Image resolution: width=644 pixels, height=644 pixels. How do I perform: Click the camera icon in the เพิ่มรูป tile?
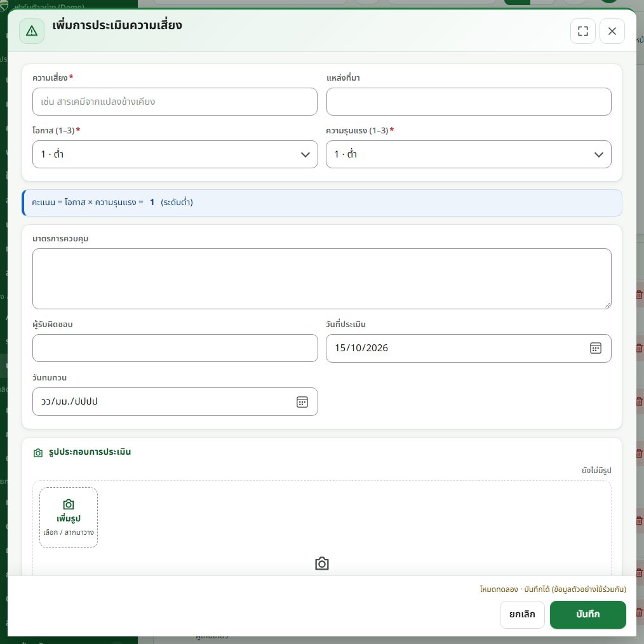(x=69, y=504)
